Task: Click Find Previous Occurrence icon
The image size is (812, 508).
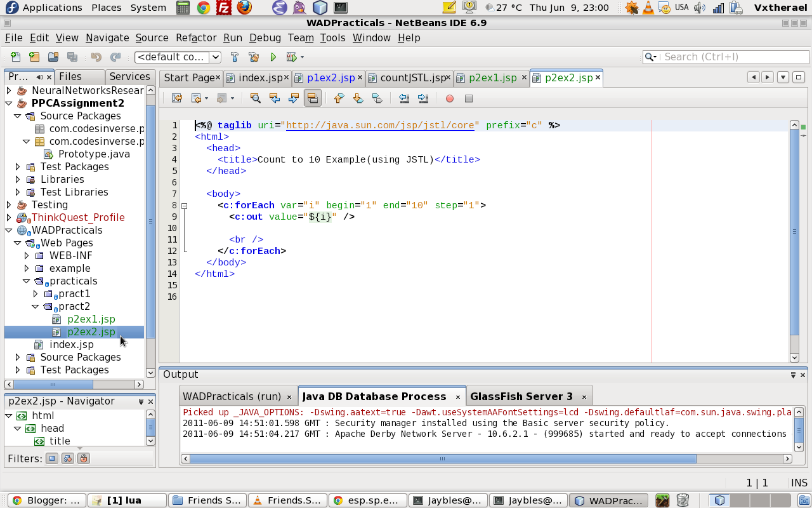Action: point(274,98)
